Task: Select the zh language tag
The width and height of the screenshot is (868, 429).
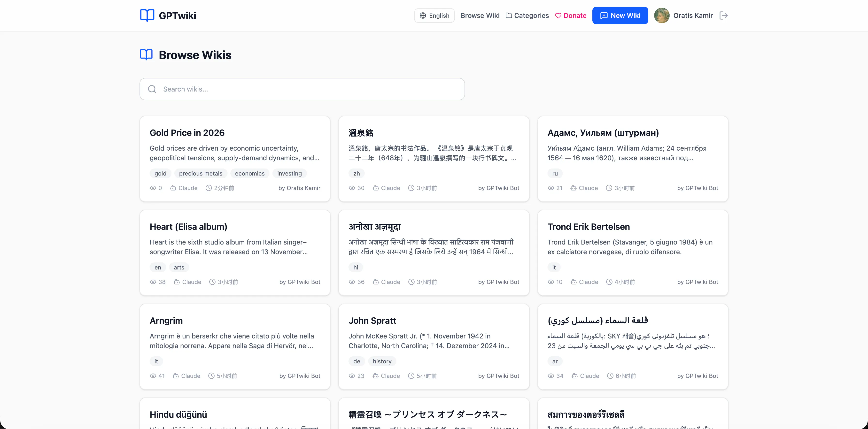Action: (x=356, y=173)
